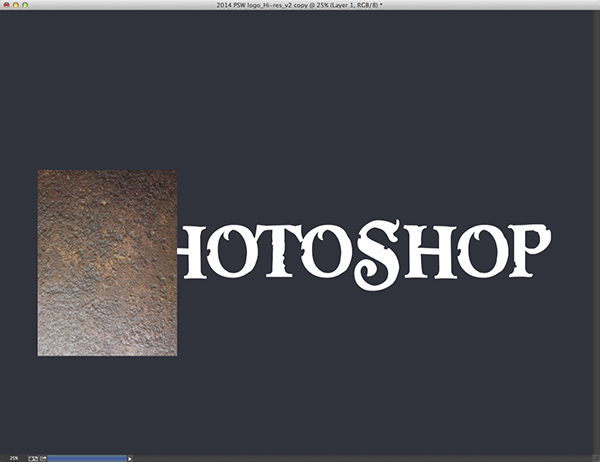Click the blue status info bar
The image size is (600, 462).
(87, 458)
